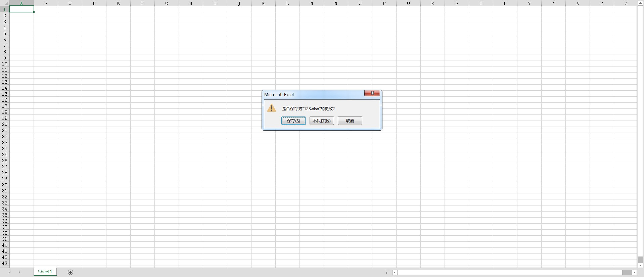Viewport: 644px width, 277px height.
Task: Select row 17 header
Action: coord(5,106)
